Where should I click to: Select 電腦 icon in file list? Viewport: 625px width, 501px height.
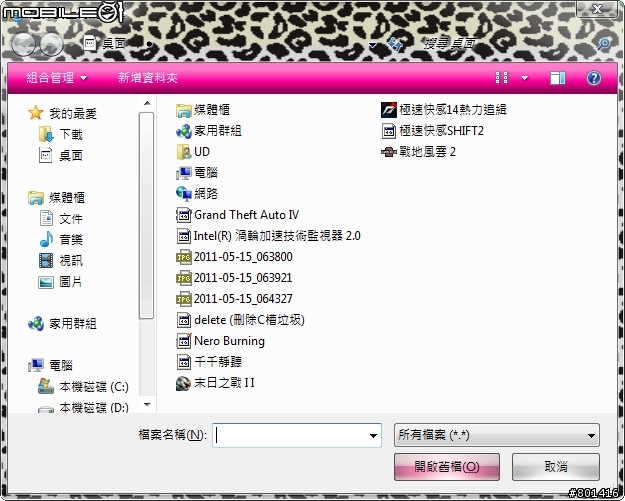pyautogui.click(x=183, y=173)
